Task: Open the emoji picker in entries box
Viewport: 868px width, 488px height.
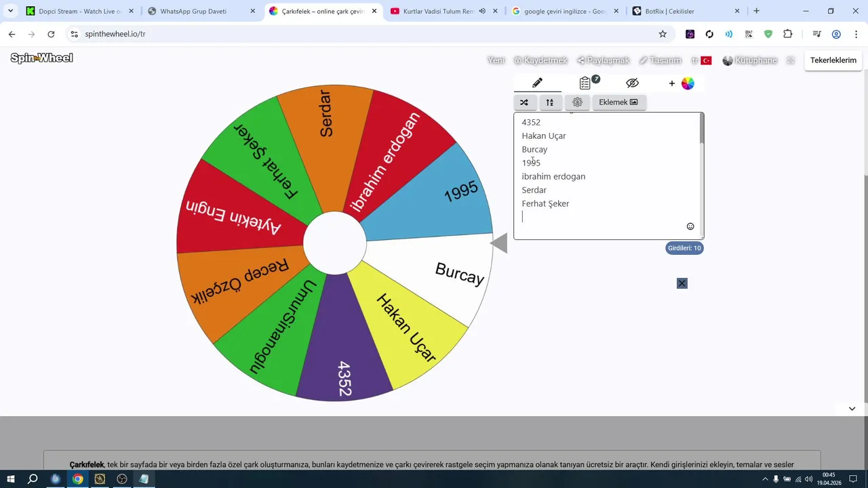Action: point(690,226)
